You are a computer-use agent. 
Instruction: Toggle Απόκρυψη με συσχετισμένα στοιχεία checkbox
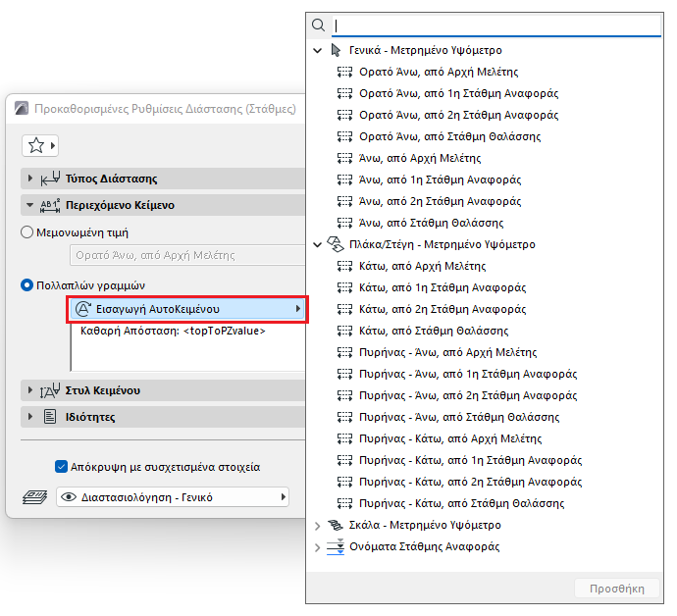coord(61,467)
